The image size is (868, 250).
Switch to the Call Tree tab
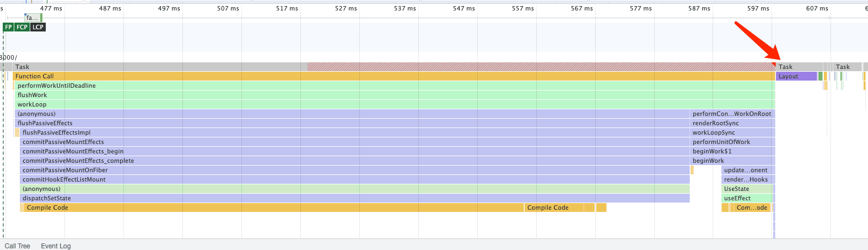click(x=18, y=246)
